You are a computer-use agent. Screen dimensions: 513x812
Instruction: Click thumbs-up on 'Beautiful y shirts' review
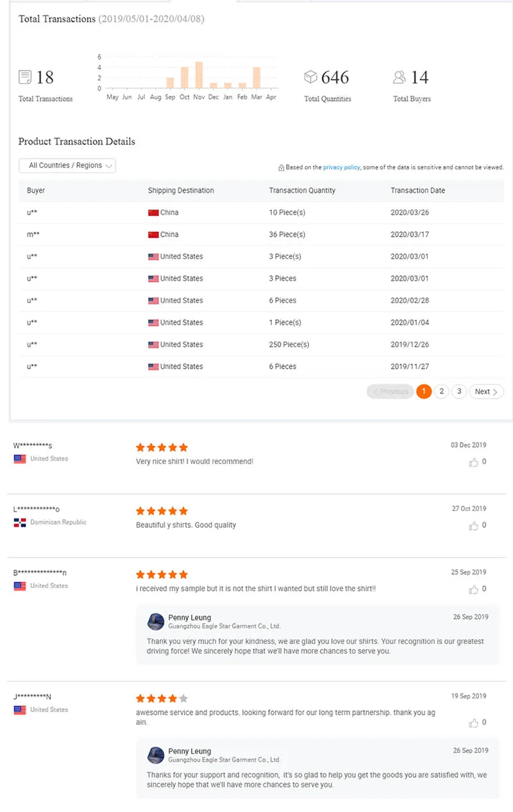(474, 526)
